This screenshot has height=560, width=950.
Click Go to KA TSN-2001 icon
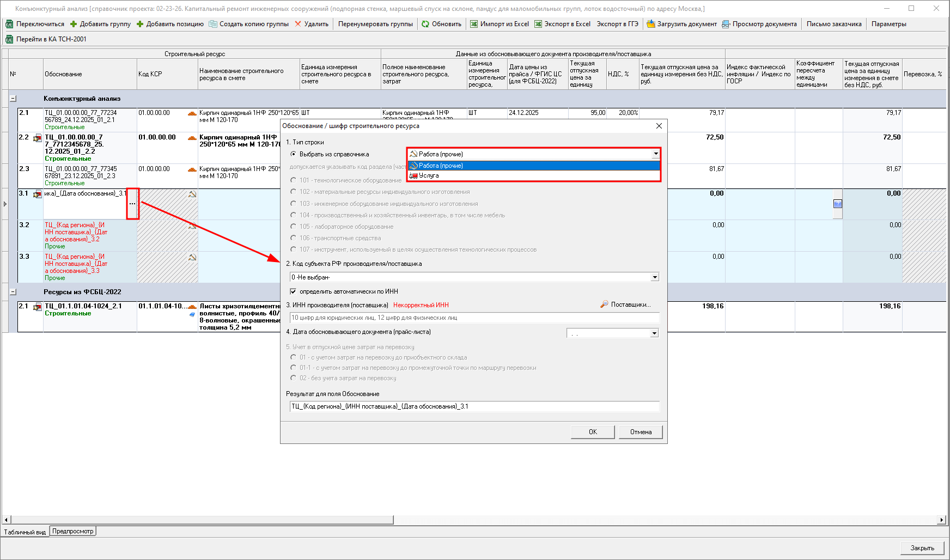tap(9, 39)
